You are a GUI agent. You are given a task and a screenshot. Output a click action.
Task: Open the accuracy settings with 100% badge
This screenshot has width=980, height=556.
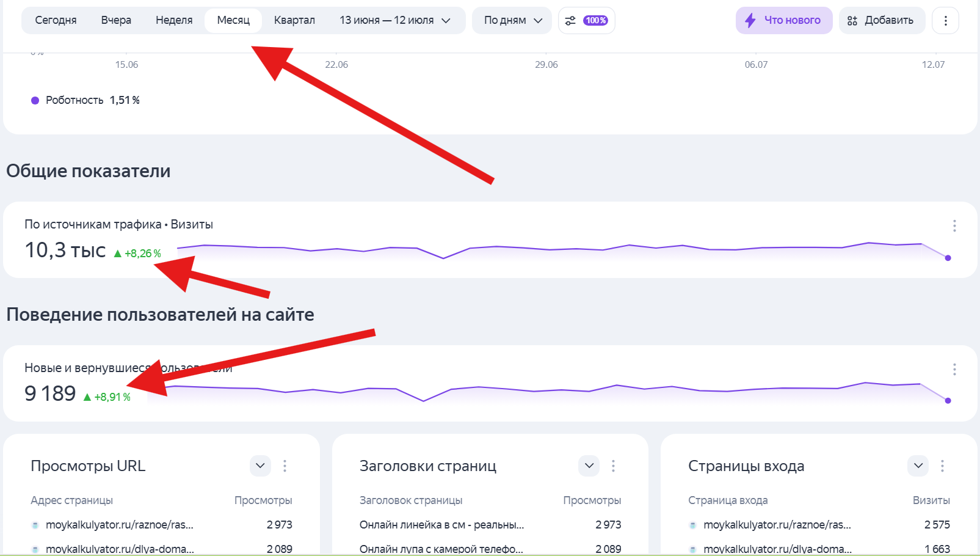[586, 20]
